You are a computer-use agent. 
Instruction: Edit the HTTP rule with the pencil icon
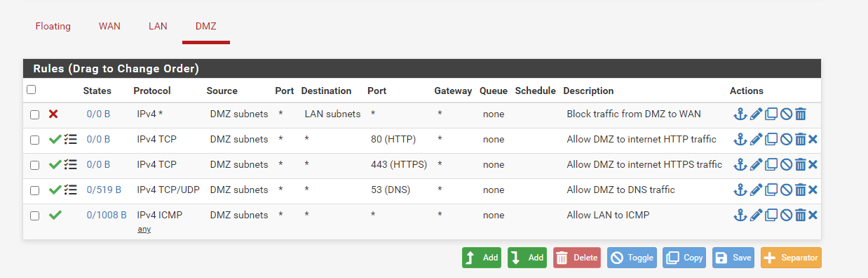(756, 139)
